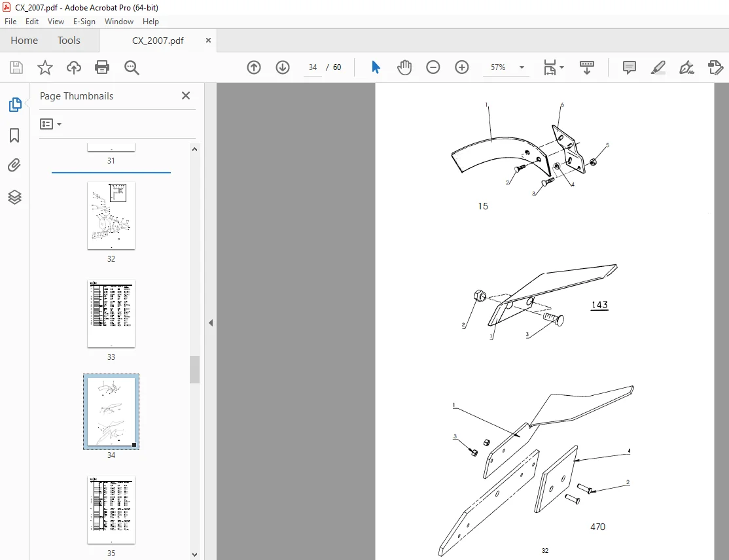Image resolution: width=729 pixels, height=560 pixels.
Task: Open zoom percentage dropdown
Action: click(x=522, y=67)
